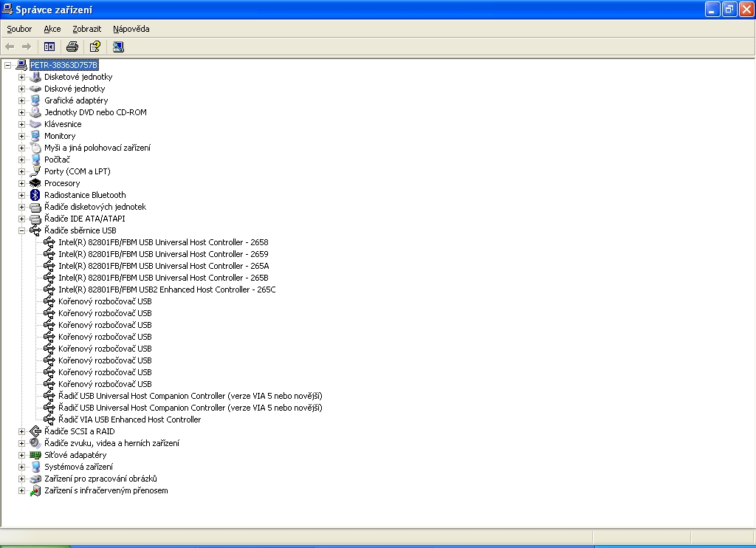The height and width of the screenshot is (548, 756).
Task: Click the DVD drive icon for Jednotky DVD nebo CD-ROM
Action: (x=35, y=112)
